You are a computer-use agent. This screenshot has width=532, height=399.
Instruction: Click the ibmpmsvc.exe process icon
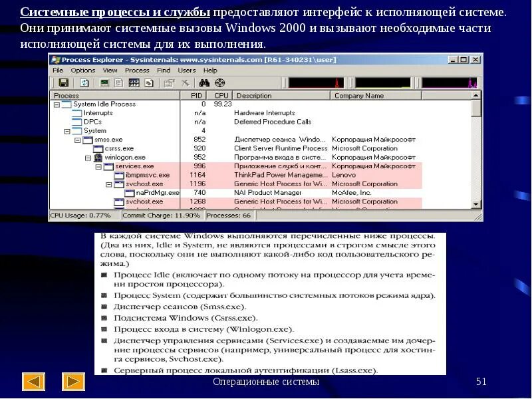coord(119,175)
